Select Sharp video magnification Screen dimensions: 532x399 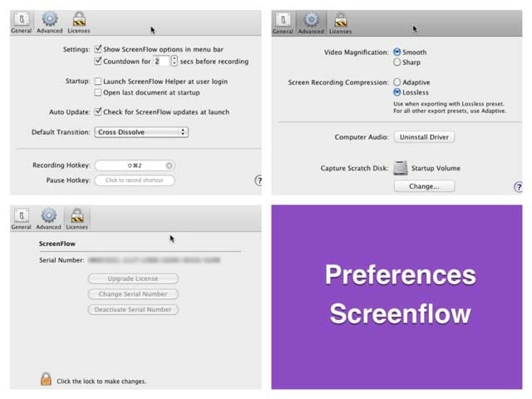click(x=397, y=62)
